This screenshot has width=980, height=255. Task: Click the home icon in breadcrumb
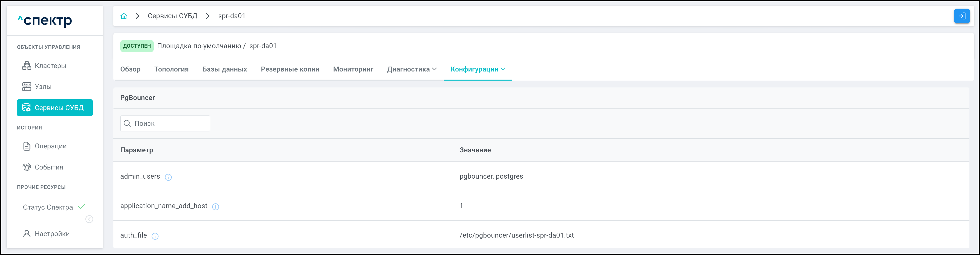(x=124, y=16)
